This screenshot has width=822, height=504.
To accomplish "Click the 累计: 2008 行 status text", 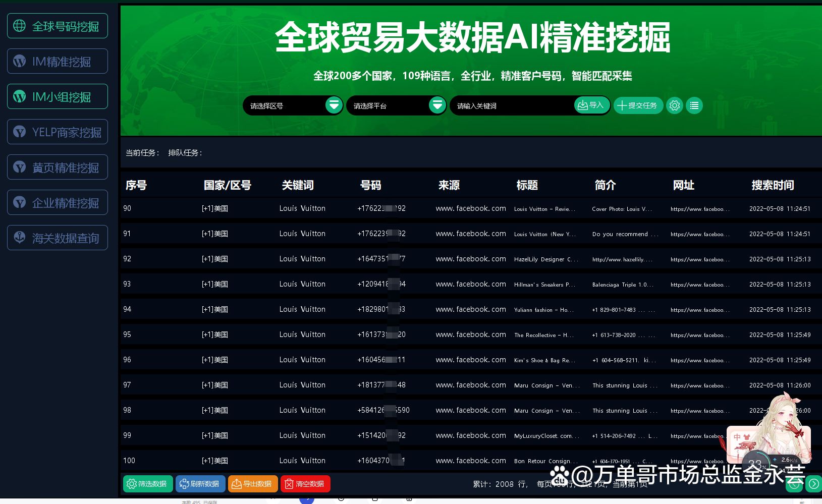I will (x=501, y=484).
